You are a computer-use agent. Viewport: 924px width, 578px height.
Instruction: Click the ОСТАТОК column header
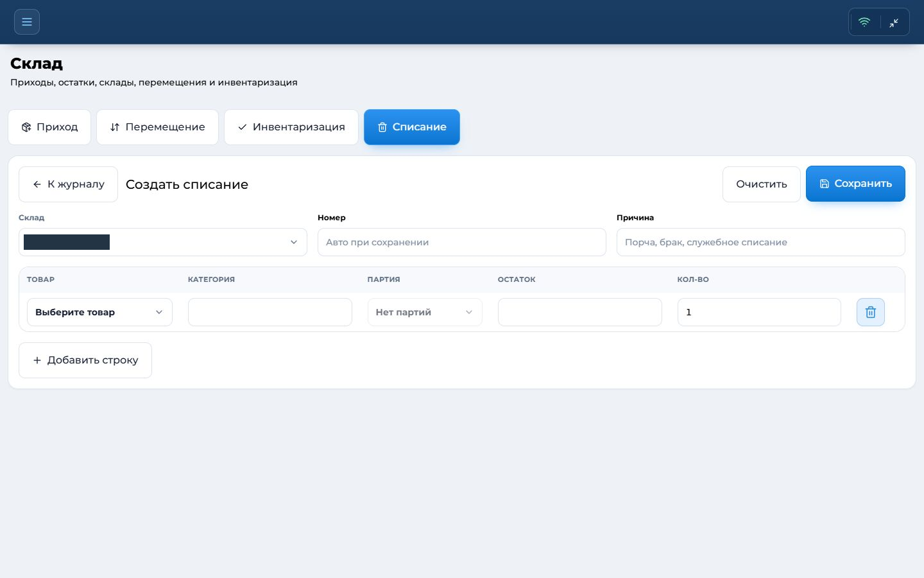[x=517, y=279]
